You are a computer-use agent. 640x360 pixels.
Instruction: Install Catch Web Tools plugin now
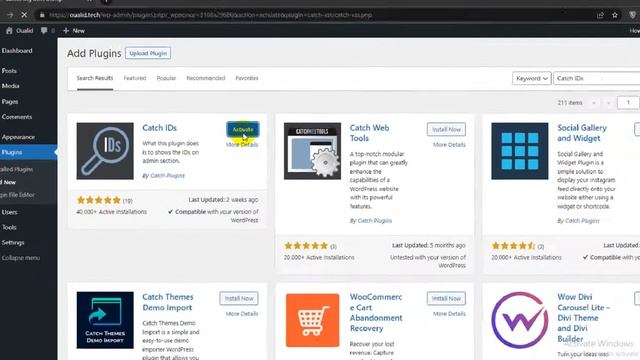pyautogui.click(x=446, y=129)
